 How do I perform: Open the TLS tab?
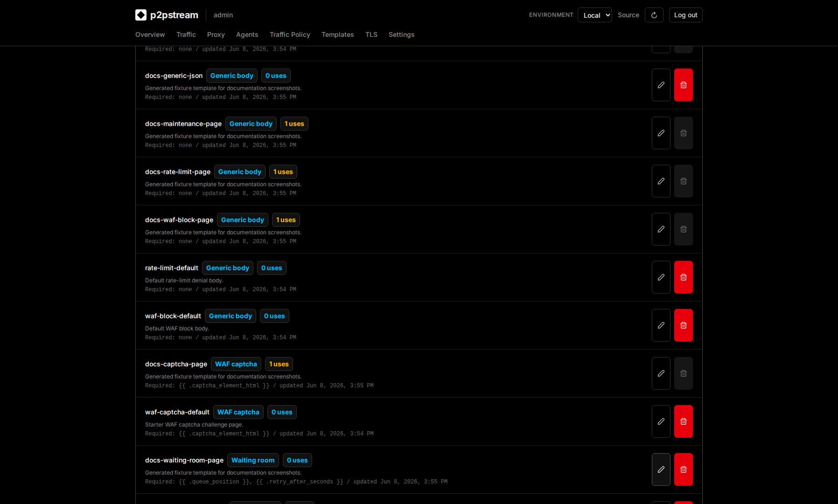point(371,35)
